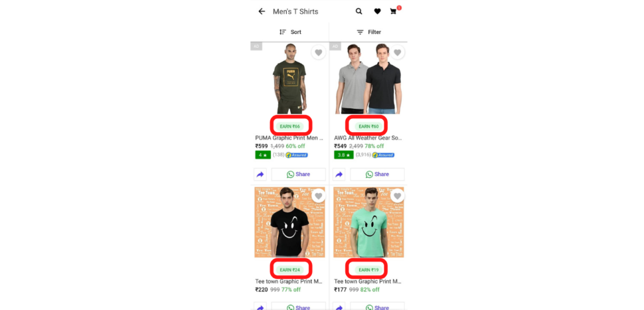
Task: Tap the blue share arrow under PUMA shirt
Action: pyautogui.click(x=260, y=175)
